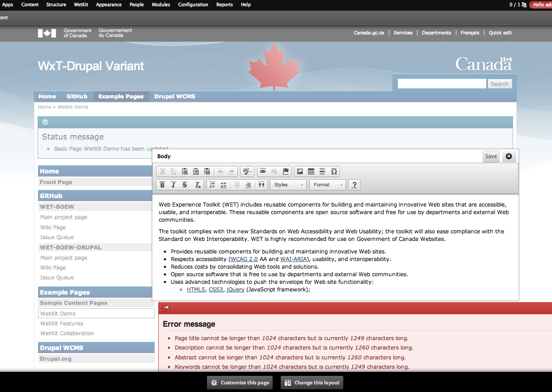Viewport: 552px width, 392px height.
Task: Click the Cut icon in editor toolbar
Action: [162, 171]
